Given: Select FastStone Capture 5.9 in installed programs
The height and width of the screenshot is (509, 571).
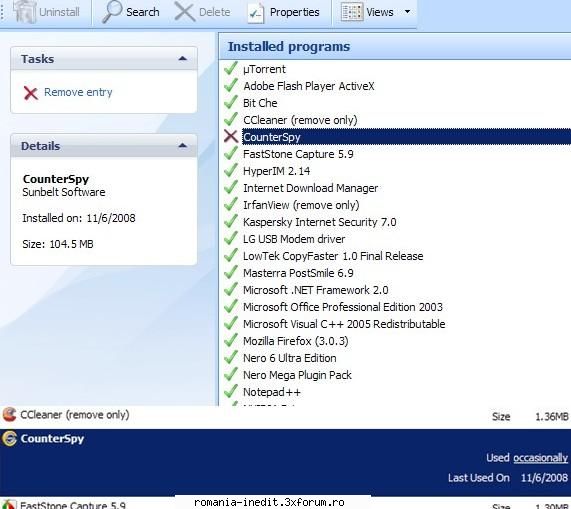Looking at the screenshot, I should click(298, 154).
